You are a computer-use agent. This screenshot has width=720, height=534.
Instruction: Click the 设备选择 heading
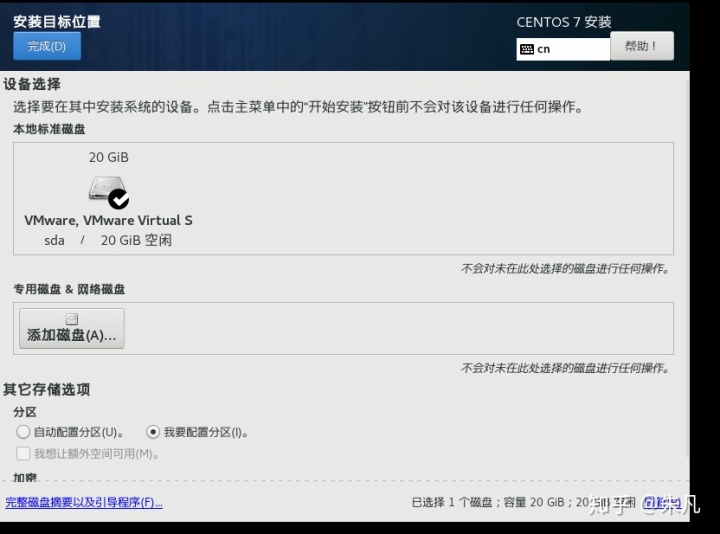click(x=32, y=84)
